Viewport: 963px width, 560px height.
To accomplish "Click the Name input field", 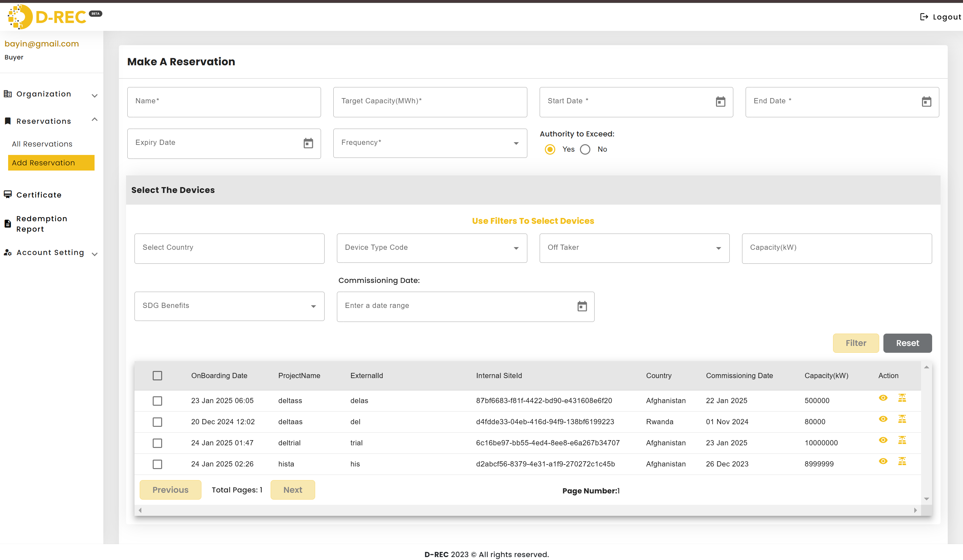I will click(x=224, y=102).
